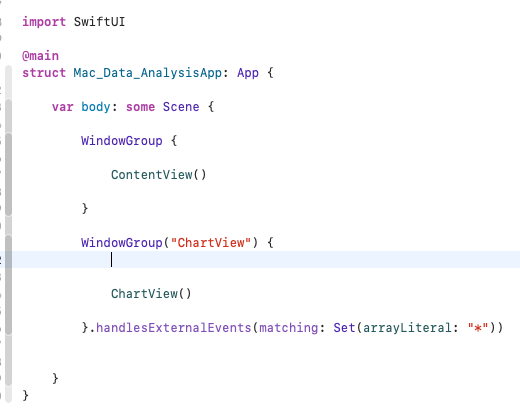Click ContentView() initializer call

159,175
